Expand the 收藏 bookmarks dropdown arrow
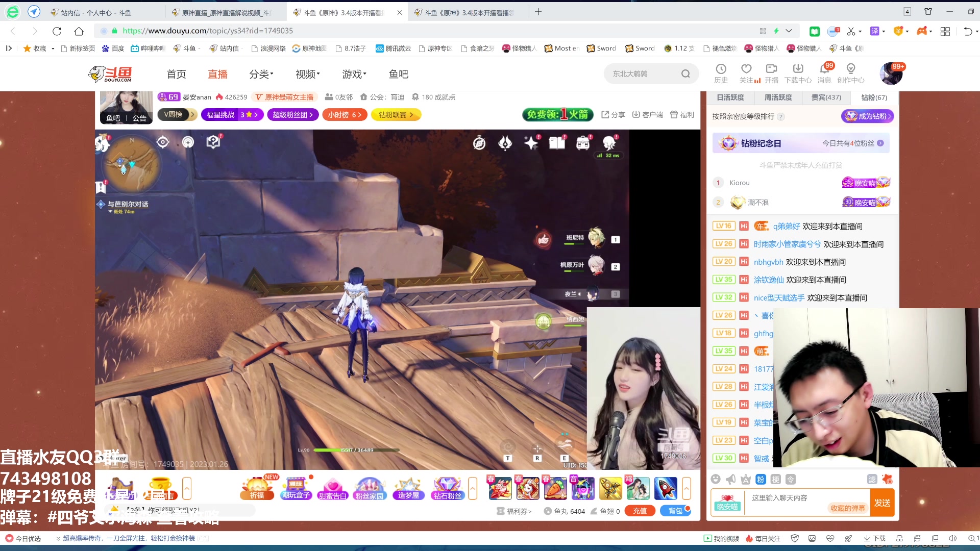 (53, 49)
